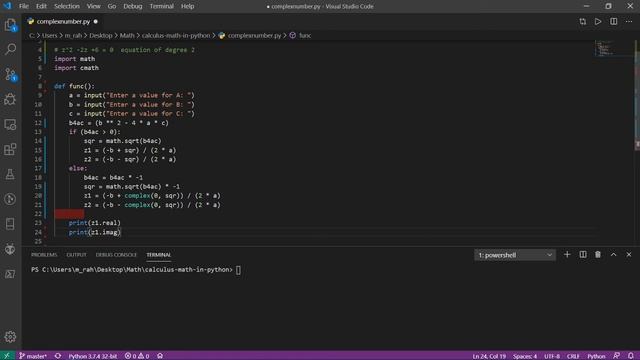
Task: Split the editor right
Action: tap(613, 22)
